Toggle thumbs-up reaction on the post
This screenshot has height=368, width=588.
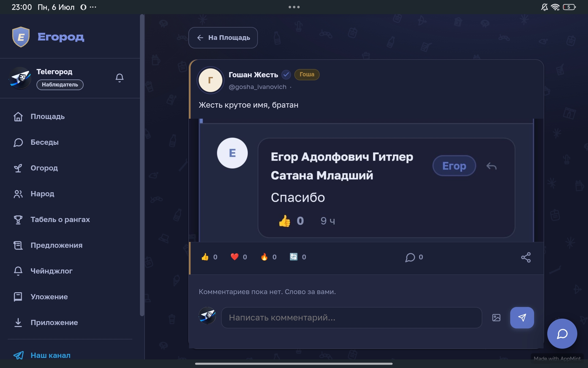point(209,257)
